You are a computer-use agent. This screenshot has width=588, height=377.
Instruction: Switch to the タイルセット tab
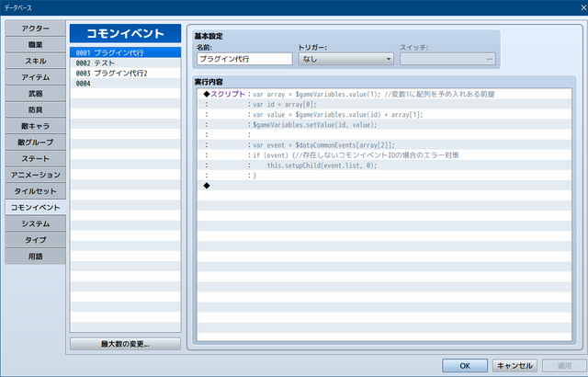35,191
